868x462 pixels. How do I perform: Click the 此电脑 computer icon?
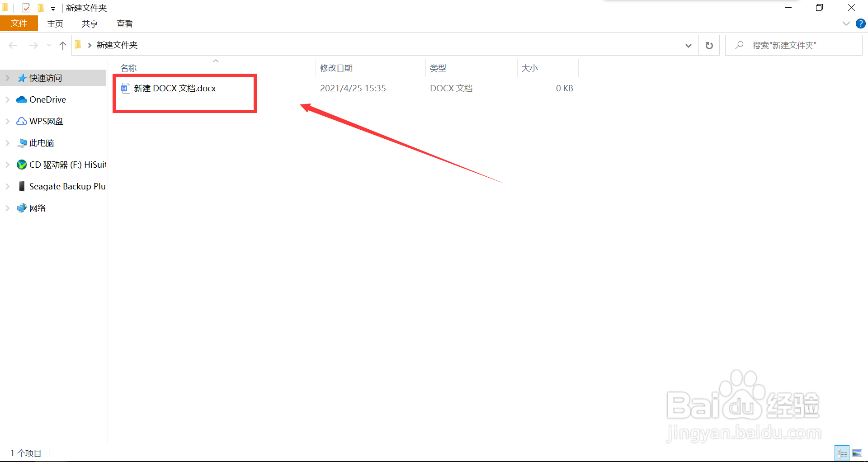click(22, 143)
